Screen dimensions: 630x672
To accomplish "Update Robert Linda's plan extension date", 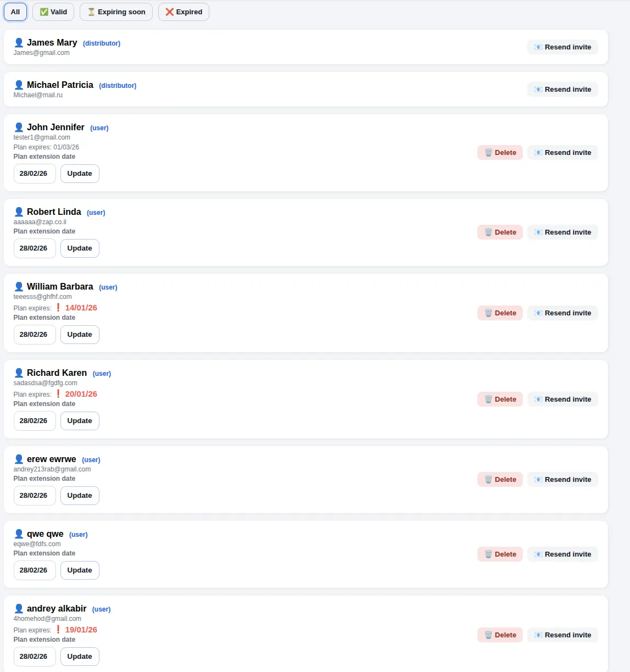I will tap(80, 248).
